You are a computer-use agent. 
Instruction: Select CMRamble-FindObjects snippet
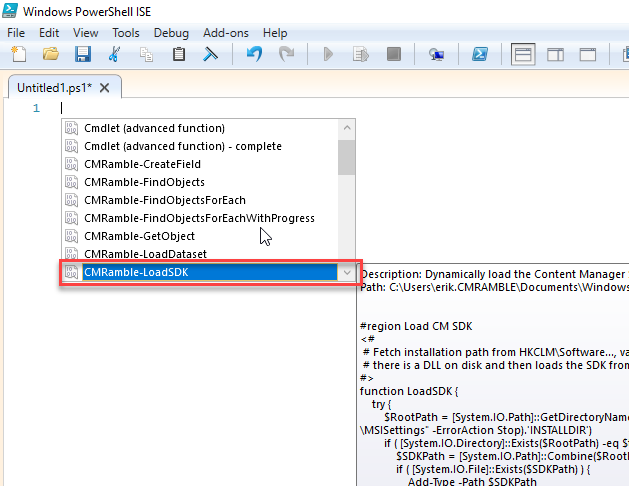click(144, 182)
